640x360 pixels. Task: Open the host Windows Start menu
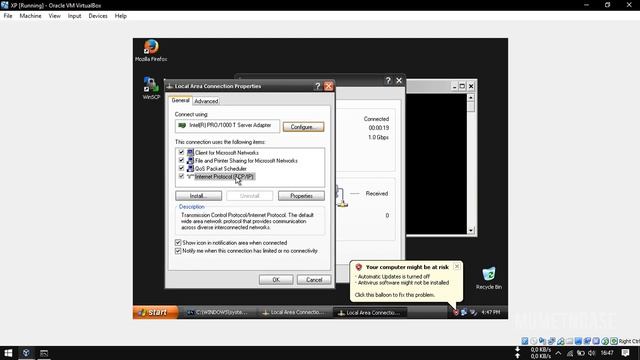8,353
